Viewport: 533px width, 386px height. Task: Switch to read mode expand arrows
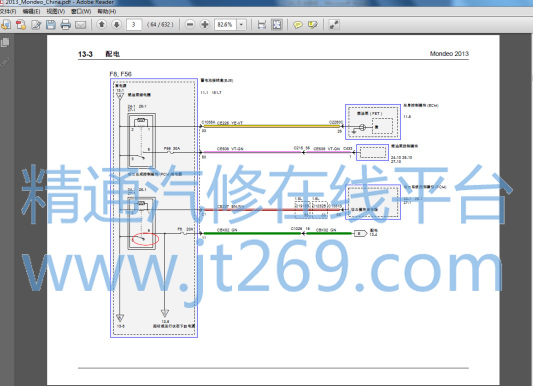click(x=334, y=25)
